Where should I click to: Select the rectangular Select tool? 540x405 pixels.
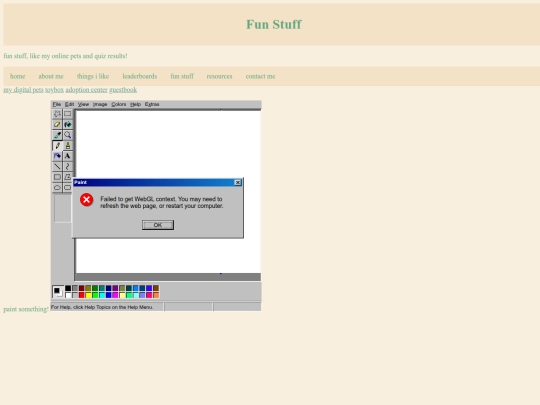(x=68, y=114)
